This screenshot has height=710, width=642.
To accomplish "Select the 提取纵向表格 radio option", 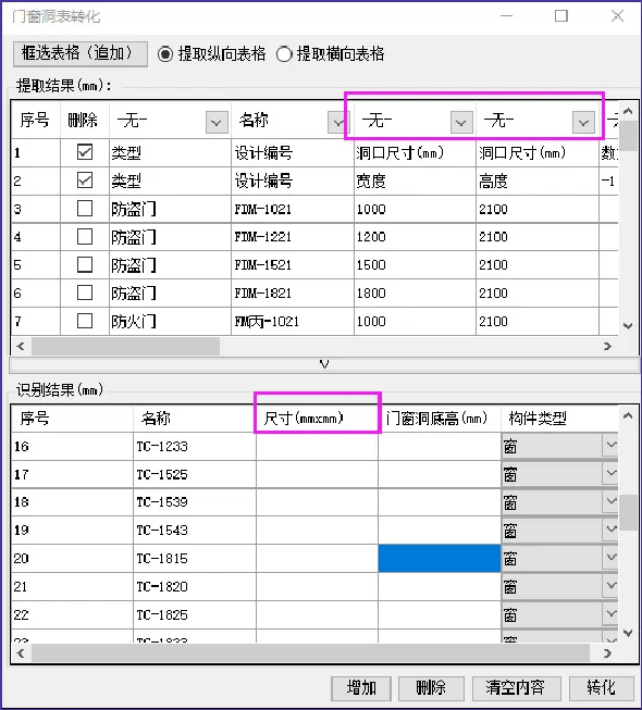I will point(166,54).
